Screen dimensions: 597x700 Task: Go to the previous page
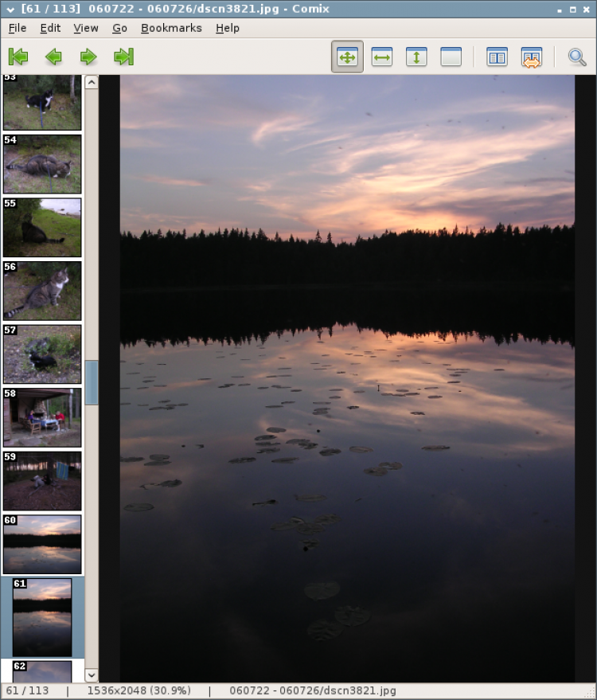click(x=53, y=57)
